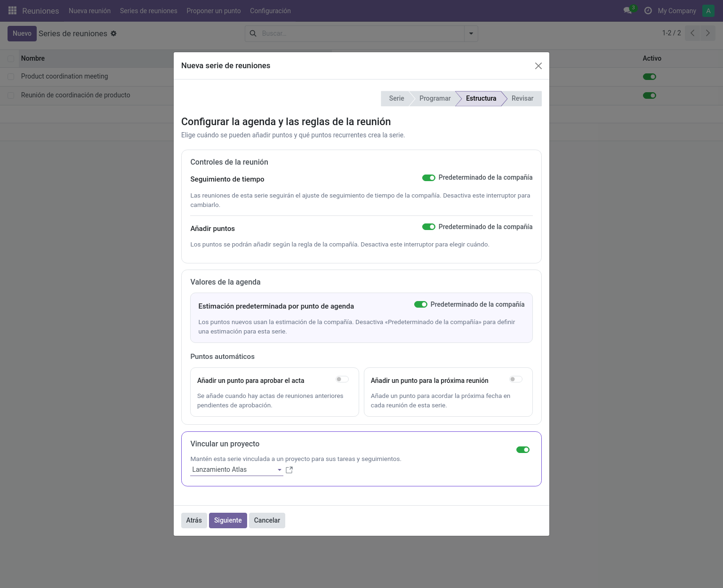Jump to the Revisar wizard step
The width and height of the screenshot is (723, 588).
coord(522,98)
